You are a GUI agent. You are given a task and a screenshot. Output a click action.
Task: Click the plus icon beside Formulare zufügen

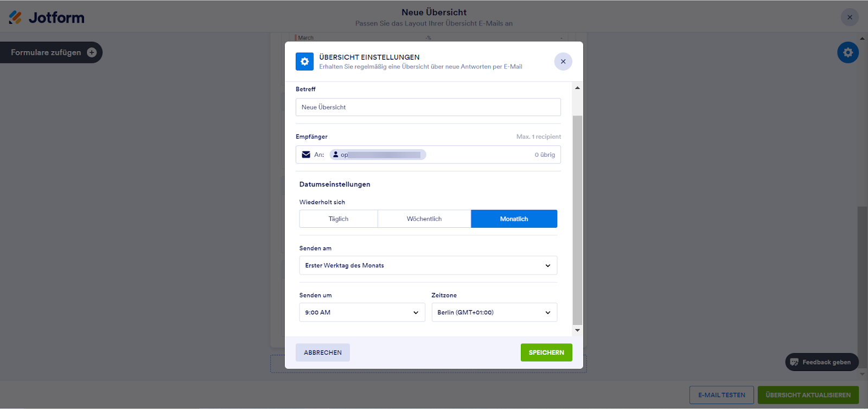92,53
